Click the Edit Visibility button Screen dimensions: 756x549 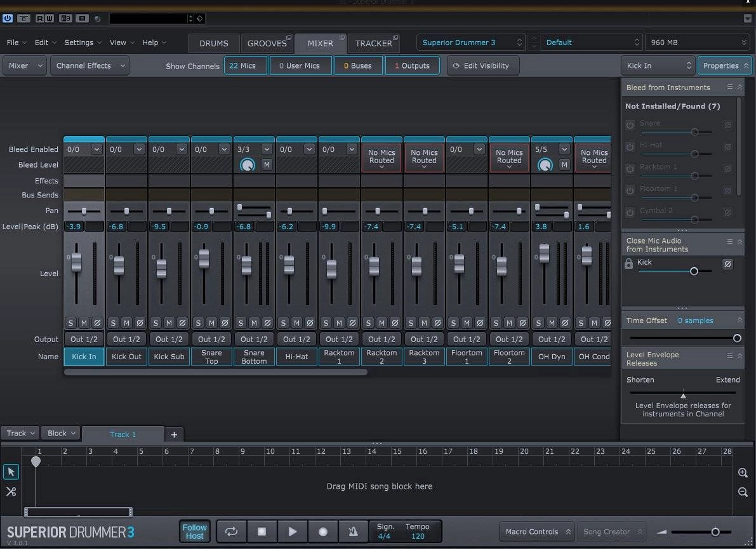483,65
